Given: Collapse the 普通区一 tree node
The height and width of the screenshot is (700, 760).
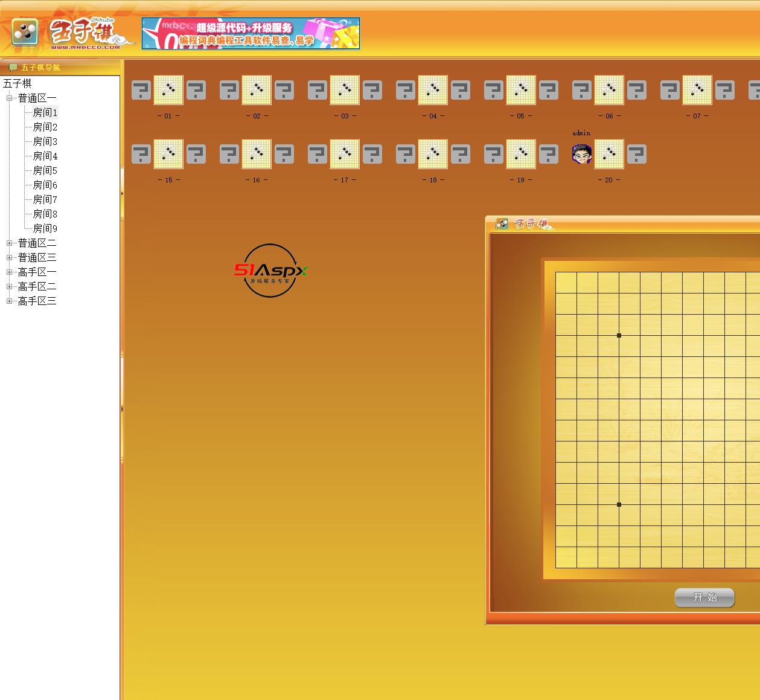Looking at the screenshot, I should point(9,98).
